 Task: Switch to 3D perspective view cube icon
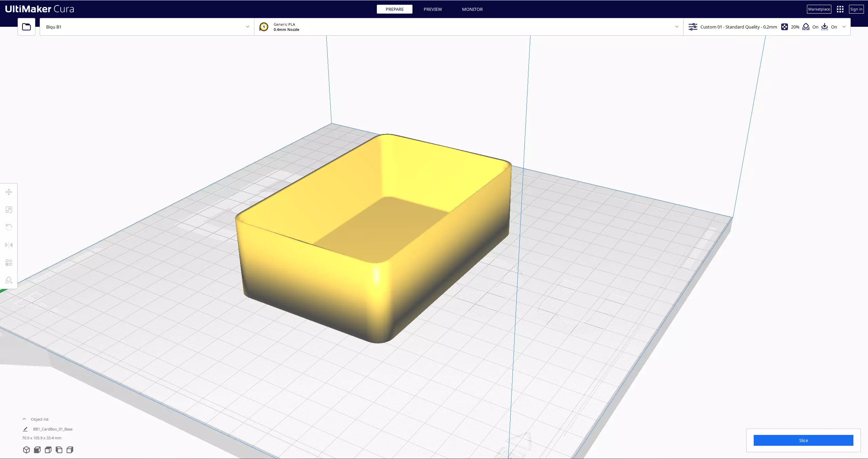(x=26, y=450)
